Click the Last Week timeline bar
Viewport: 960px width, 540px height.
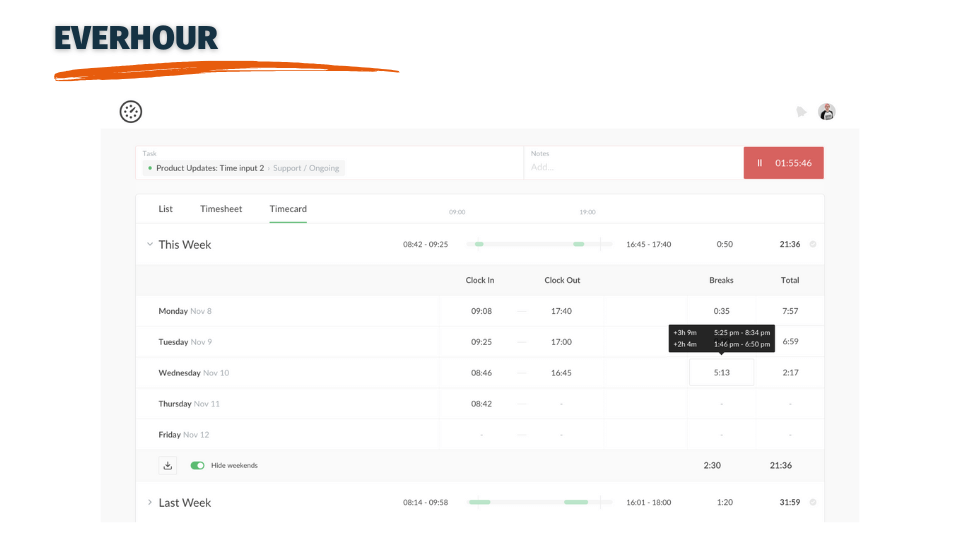(539, 502)
